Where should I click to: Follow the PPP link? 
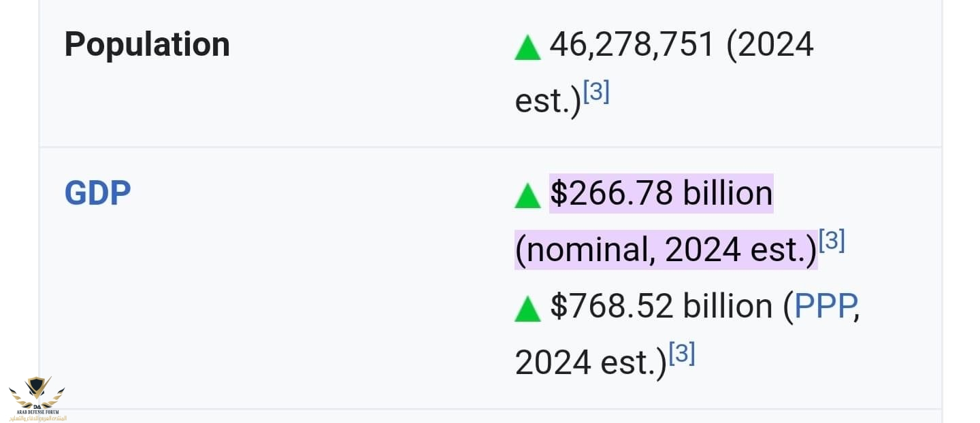(x=825, y=307)
